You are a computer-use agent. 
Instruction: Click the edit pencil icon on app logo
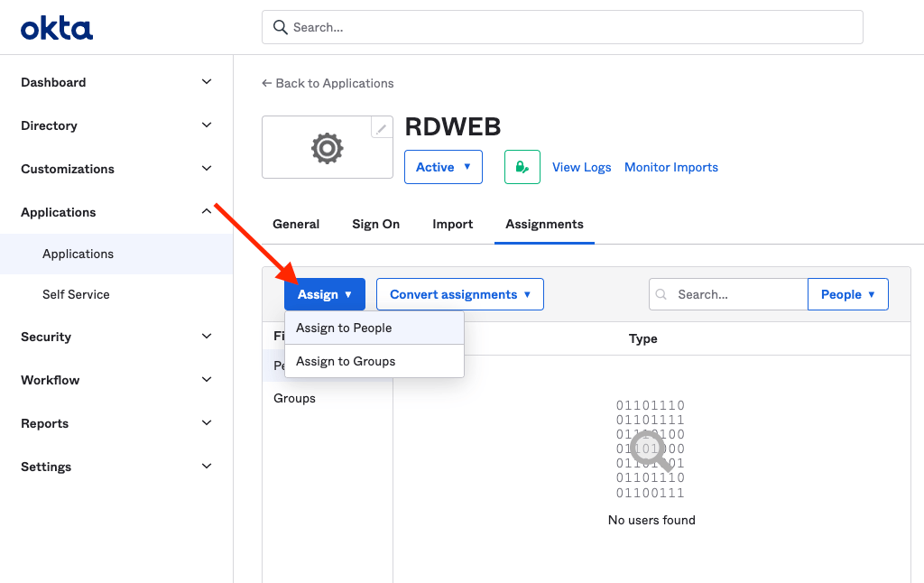pos(382,128)
